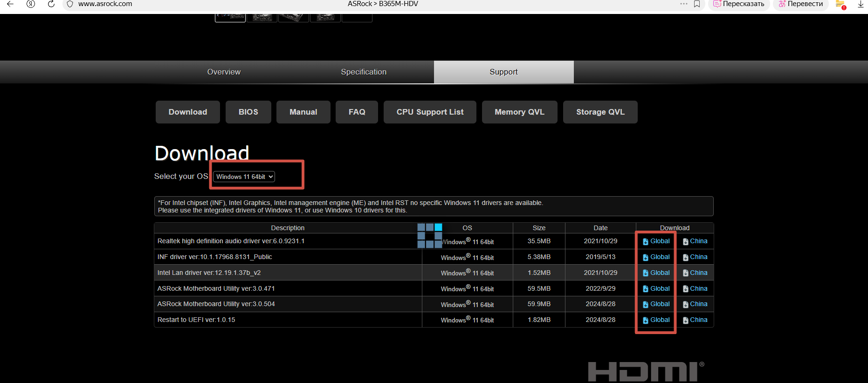Open the BIOS section

coord(248,112)
